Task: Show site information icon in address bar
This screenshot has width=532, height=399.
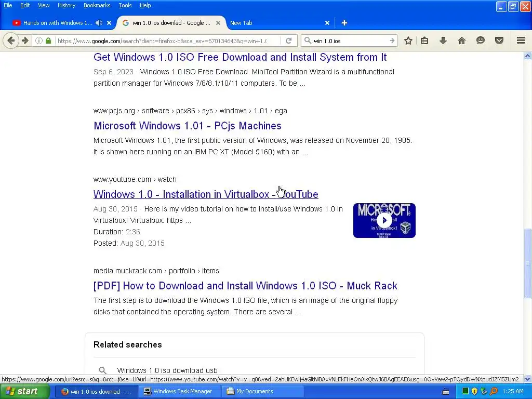Action: pyautogui.click(x=39, y=41)
